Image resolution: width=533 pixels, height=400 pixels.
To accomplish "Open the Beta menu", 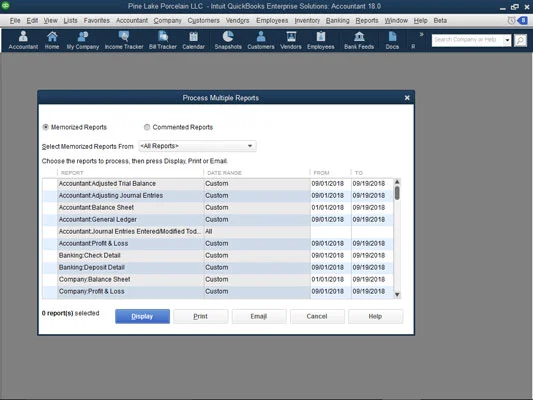I will [x=440, y=20].
